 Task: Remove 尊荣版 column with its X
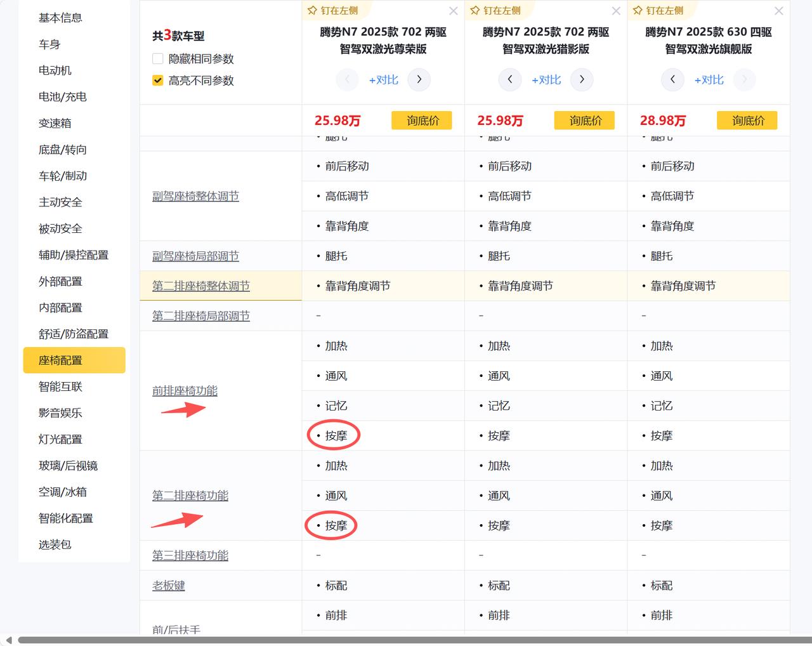point(453,11)
